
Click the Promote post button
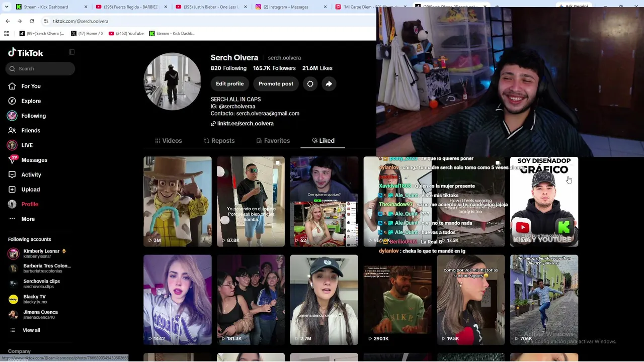click(x=276, y=84)
